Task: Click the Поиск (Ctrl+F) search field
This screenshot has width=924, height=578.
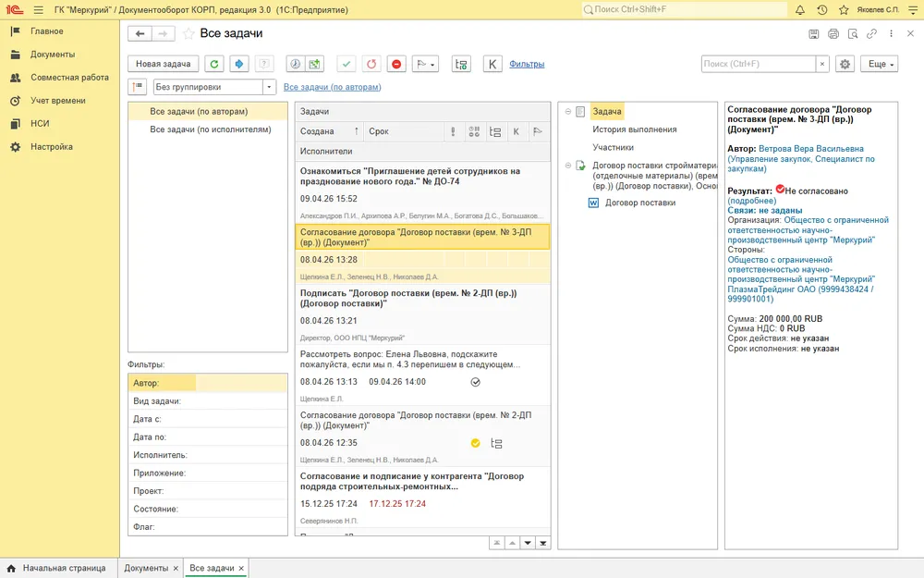Action: tap(759, 64)
